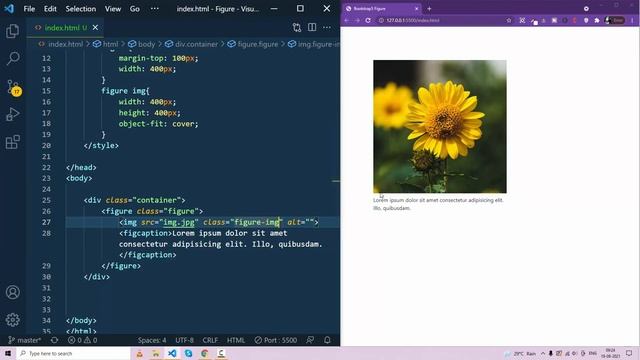
Task: Open the Search view in activity bar
Action: click(13, 58)
